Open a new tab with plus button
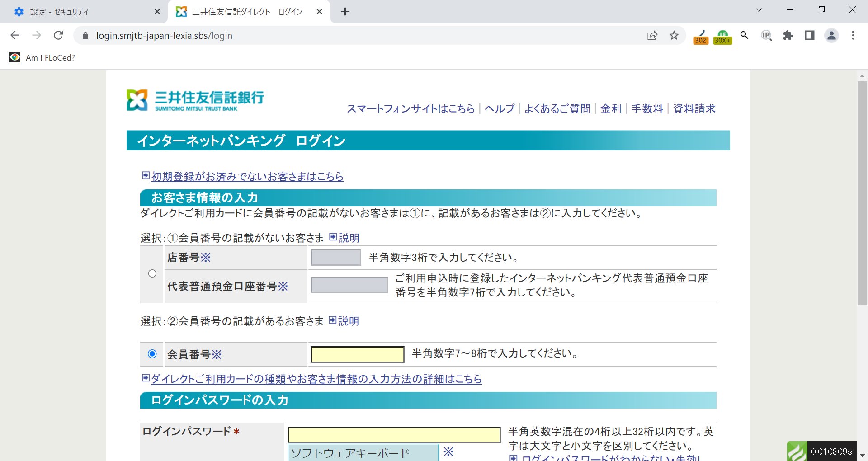 pos(345,12)
